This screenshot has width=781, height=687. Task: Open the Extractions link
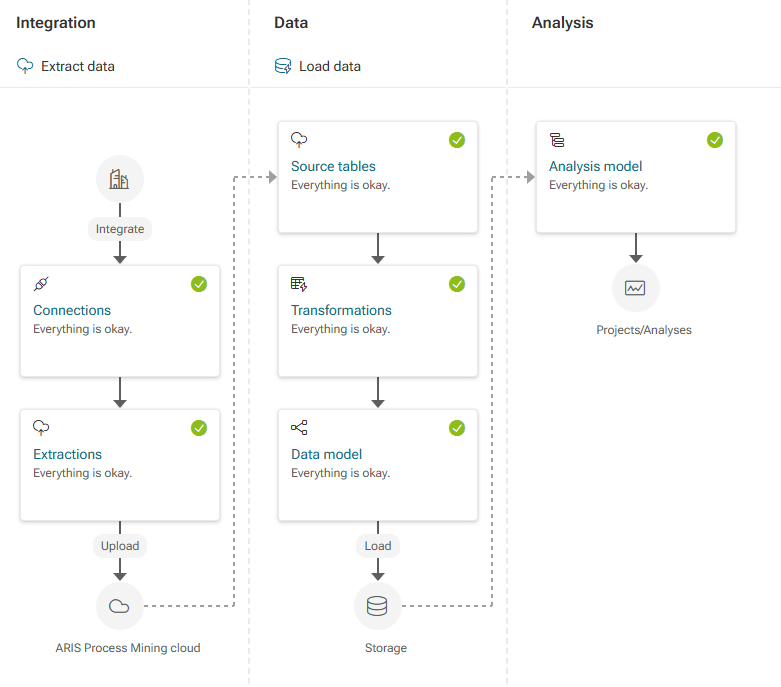coord(67,454)
